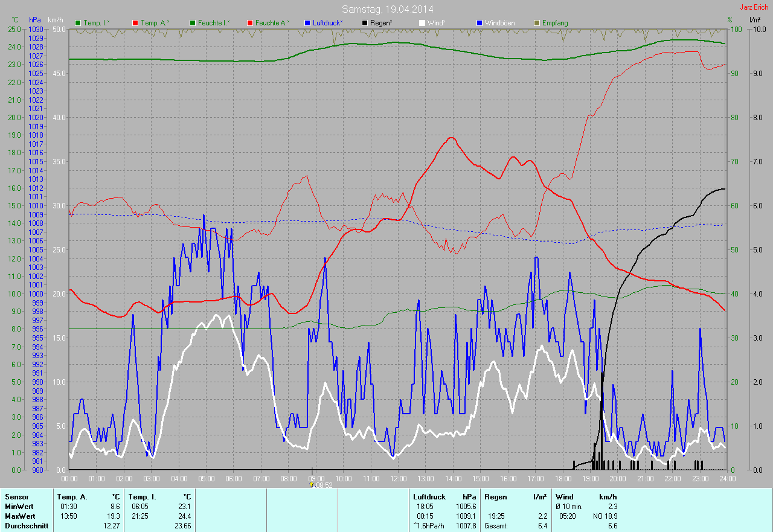Click the '08:52' marker time label
The image size is (773, 532).
(x=323, y=484)
